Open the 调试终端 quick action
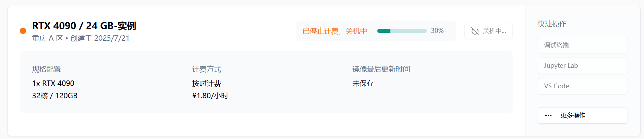The width and height of the screenshot is (644, 139). pyautogui.click(x=583, y=45)
